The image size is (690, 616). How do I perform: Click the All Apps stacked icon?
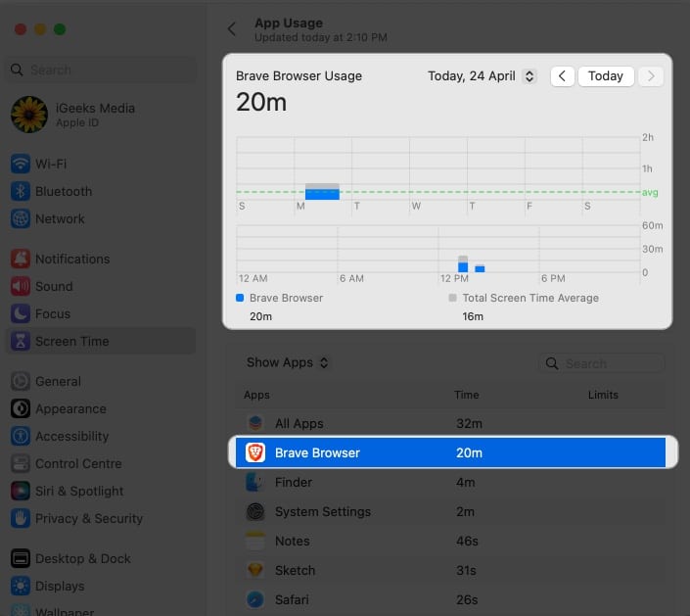(255, 423)
